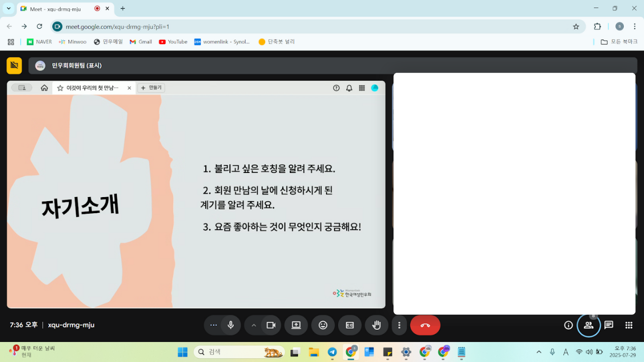Open the 모든 북마크 folder

pyautogui.click(x=618, y=42)
